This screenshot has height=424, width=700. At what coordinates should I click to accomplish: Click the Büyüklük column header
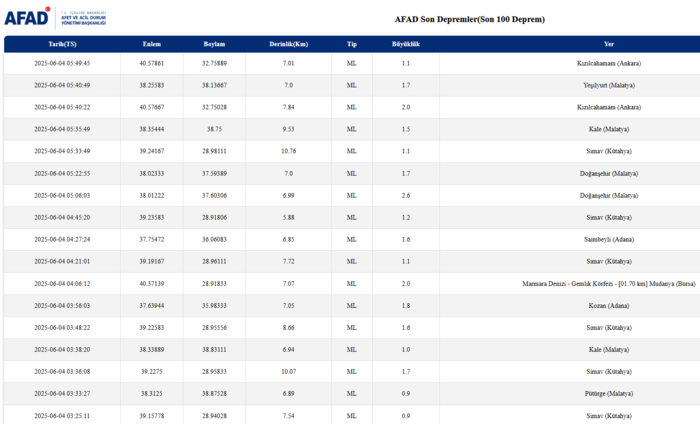tap(406, 44)
